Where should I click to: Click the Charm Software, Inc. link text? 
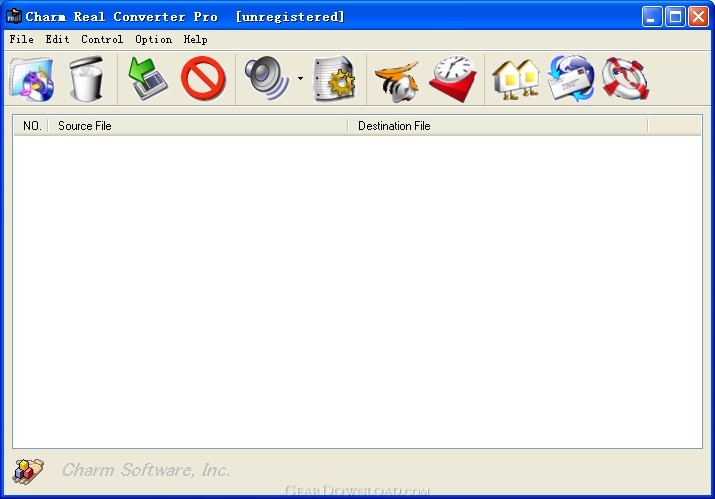tap(146, 470)
